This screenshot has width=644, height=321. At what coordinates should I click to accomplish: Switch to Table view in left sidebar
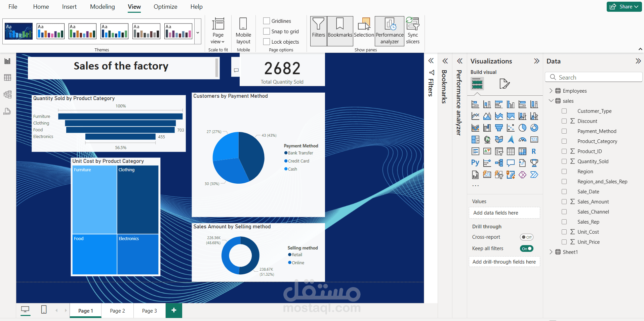tap(7, 78)
